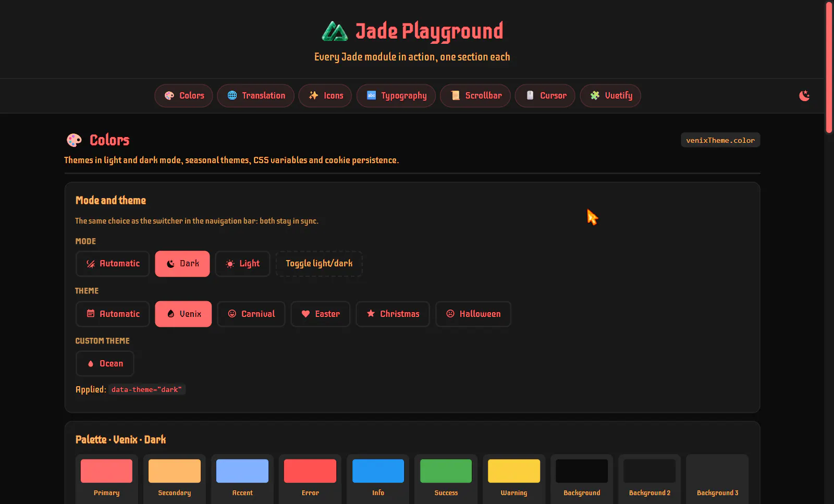Click the Palette · Venix · Dark heading
The image size is (834, 504).
coord(121,439)
